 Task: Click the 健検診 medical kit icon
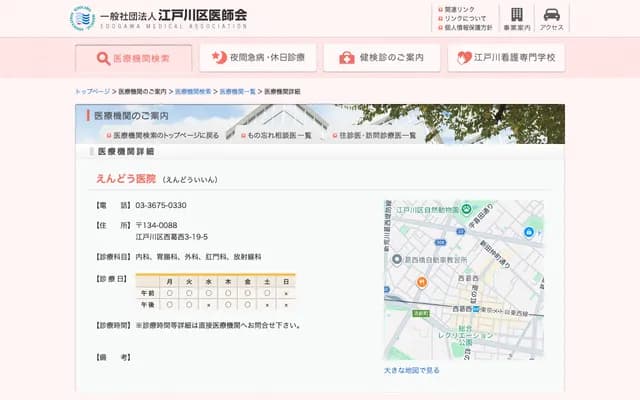pos(346,58)
